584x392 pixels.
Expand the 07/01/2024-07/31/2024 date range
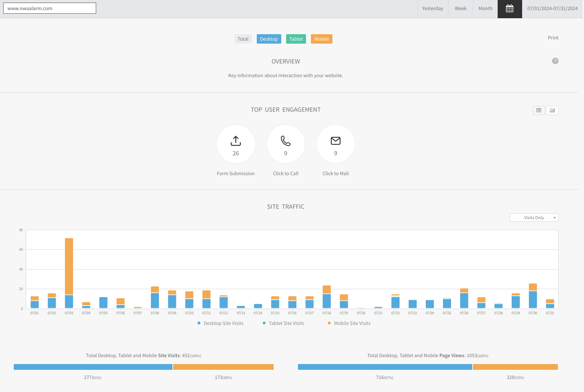pyautogui.click(x=552, y=9)
